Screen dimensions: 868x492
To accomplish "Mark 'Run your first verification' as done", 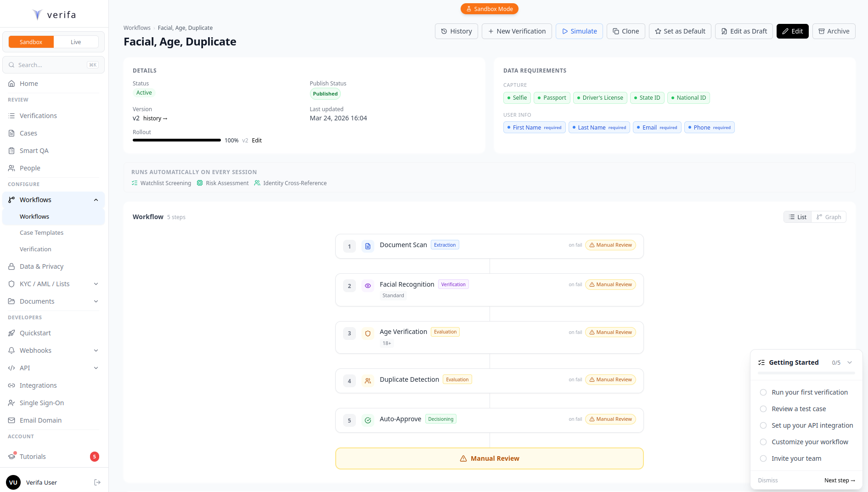I will [763, 392].
